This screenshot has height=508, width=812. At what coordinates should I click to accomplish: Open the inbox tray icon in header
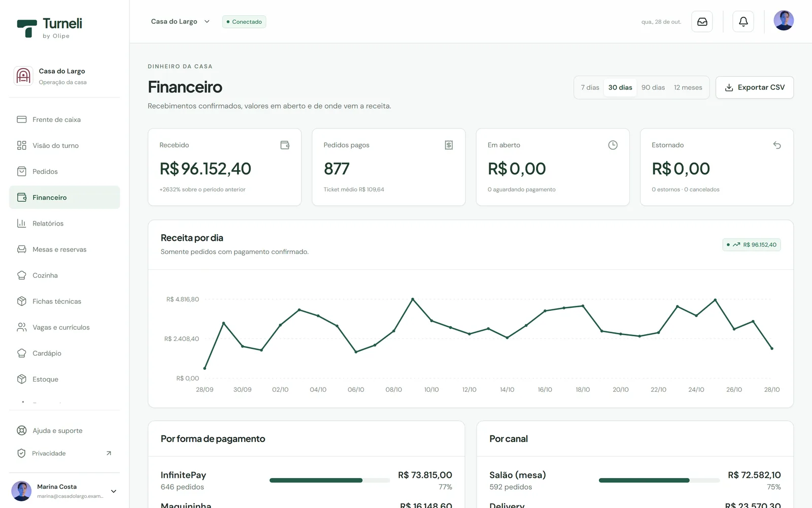[702, 22]
